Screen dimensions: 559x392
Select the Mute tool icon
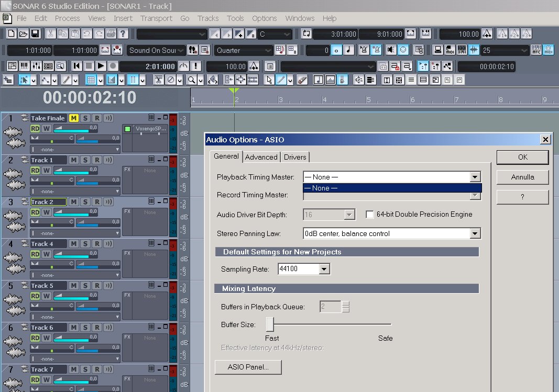coord(171,80)
